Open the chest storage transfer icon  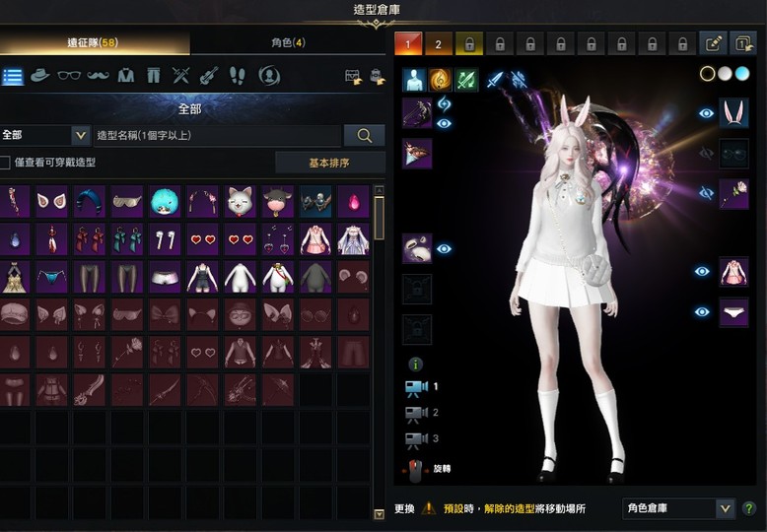[353, 77]
